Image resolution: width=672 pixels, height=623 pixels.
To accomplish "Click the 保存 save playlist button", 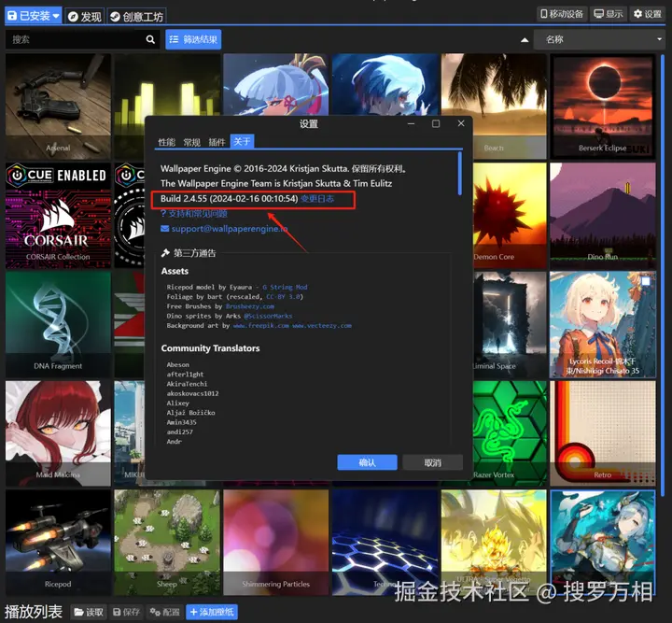I will (x=126, y=612).
